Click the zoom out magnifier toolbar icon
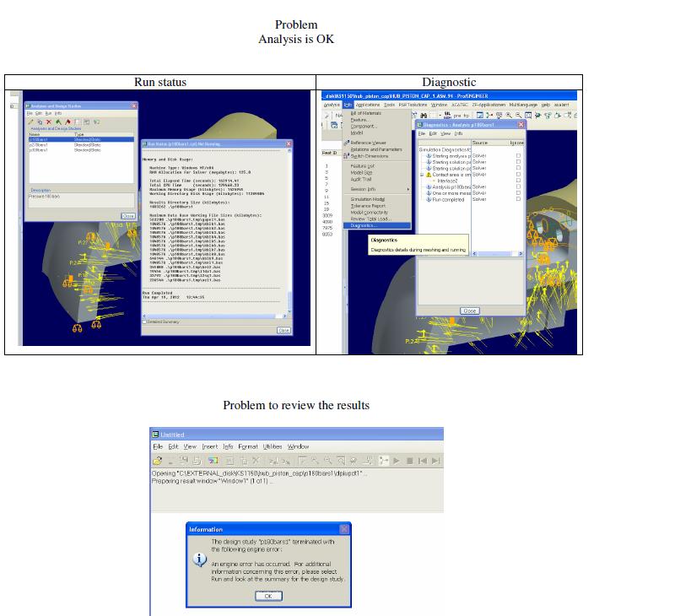Image resolution: width=675 pixels, height=616 pixels. 518,115
